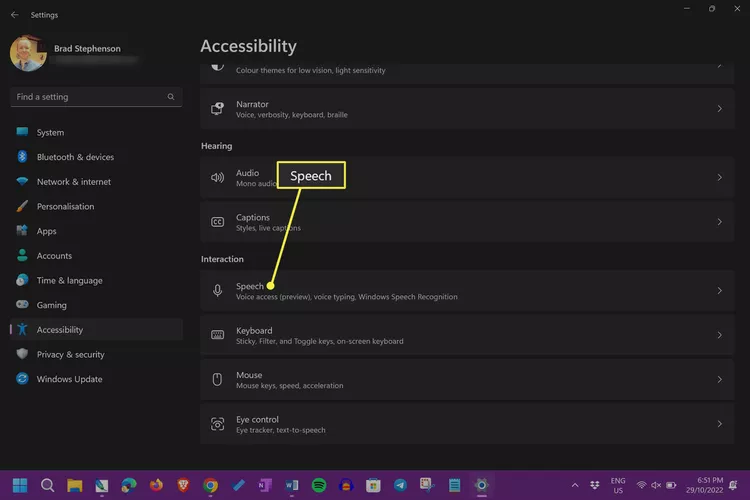Open OneNote from the taskbar
The image size is (750, 500).
point(265,485)
